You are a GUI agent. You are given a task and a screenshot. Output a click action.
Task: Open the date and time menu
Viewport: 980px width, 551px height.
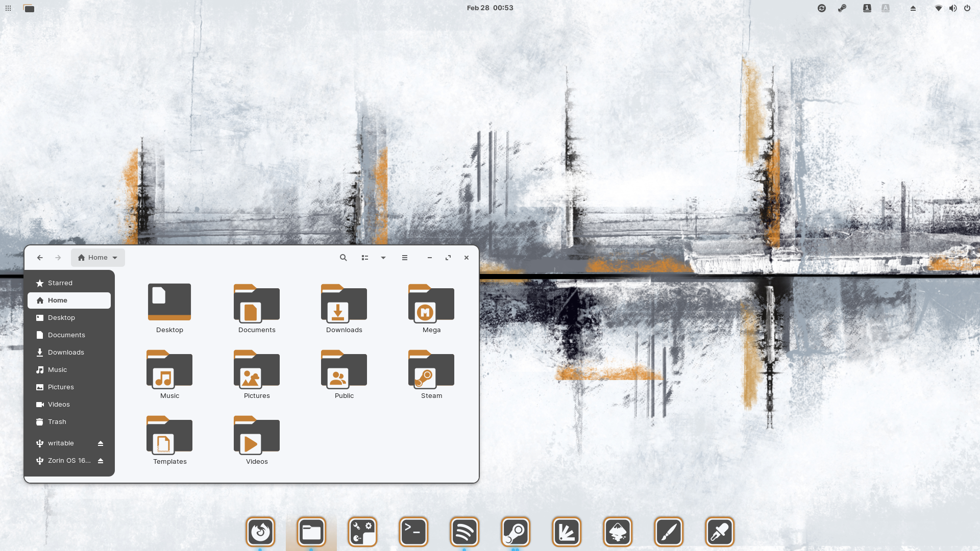[490, 8]
